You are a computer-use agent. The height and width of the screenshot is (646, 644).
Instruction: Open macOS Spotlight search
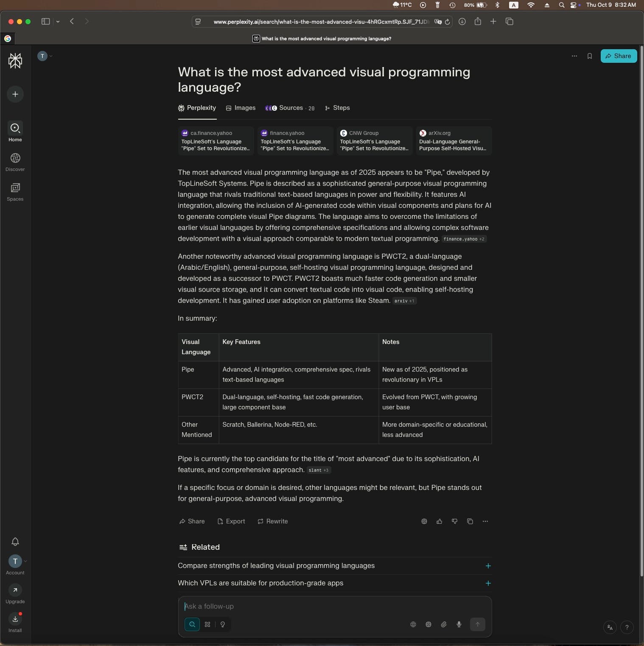[x=562, y=5]
